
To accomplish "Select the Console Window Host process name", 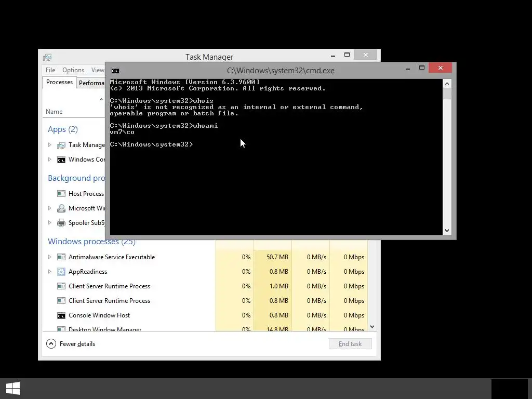I will click(99, 315).
